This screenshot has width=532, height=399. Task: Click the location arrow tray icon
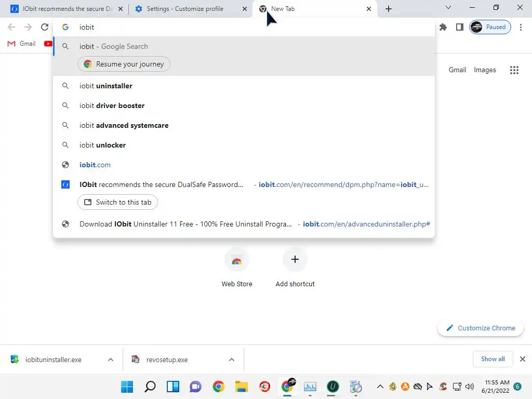[430, 387]
